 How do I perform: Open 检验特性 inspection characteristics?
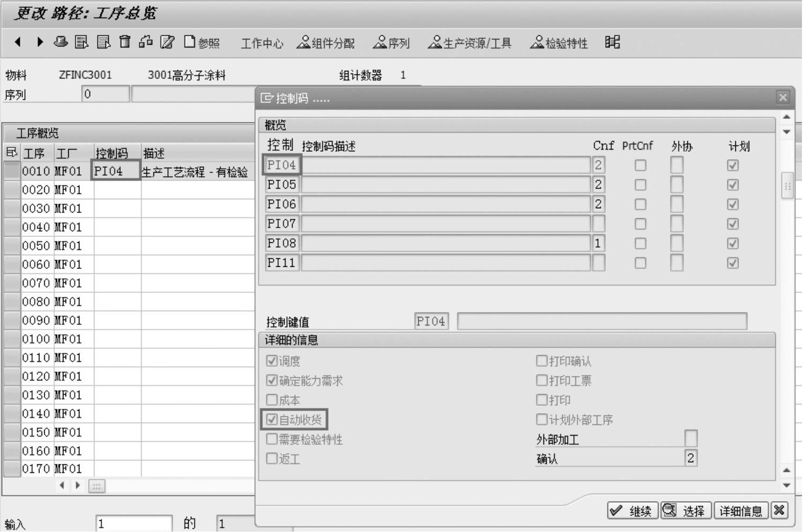(559, 43)
